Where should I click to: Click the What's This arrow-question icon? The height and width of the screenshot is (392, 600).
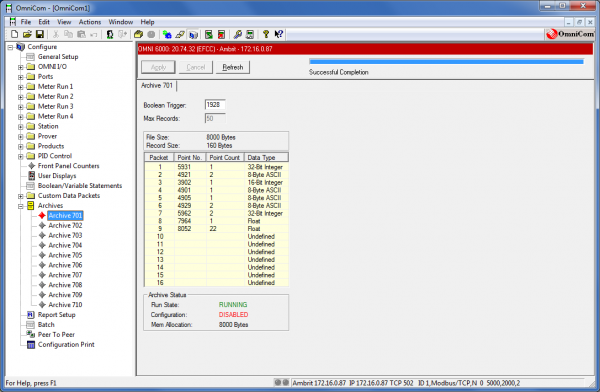pyautogui.click(x=279, y=34)
